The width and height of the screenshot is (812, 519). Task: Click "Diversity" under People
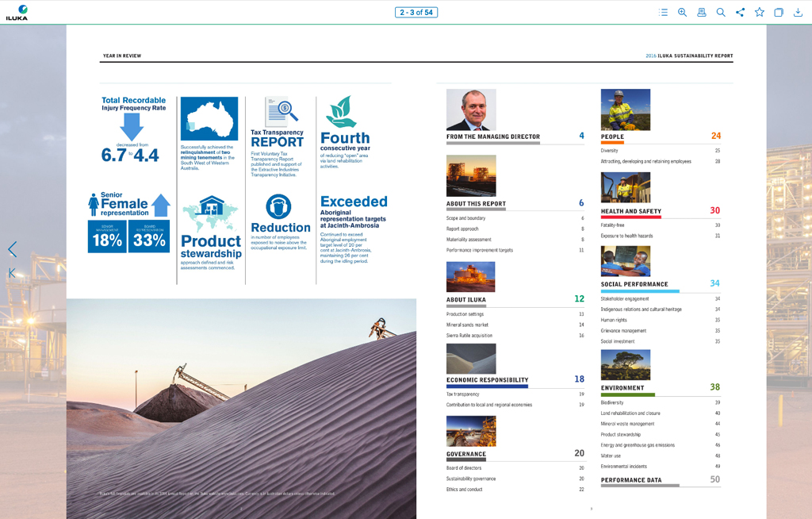610,150
